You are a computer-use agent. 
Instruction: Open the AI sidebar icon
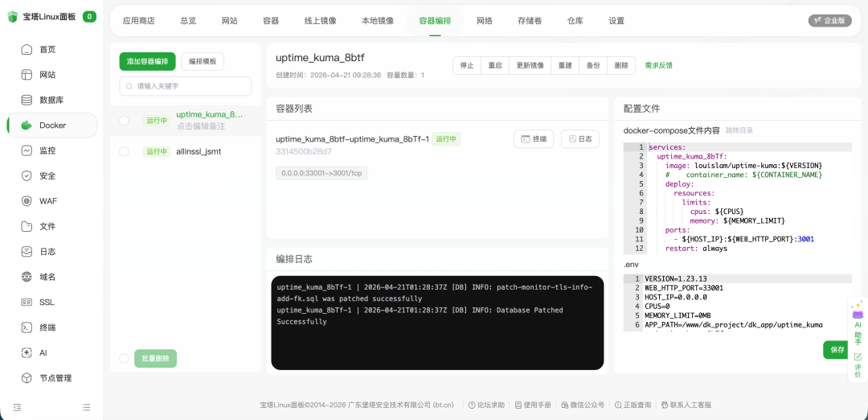coord(27,353)
